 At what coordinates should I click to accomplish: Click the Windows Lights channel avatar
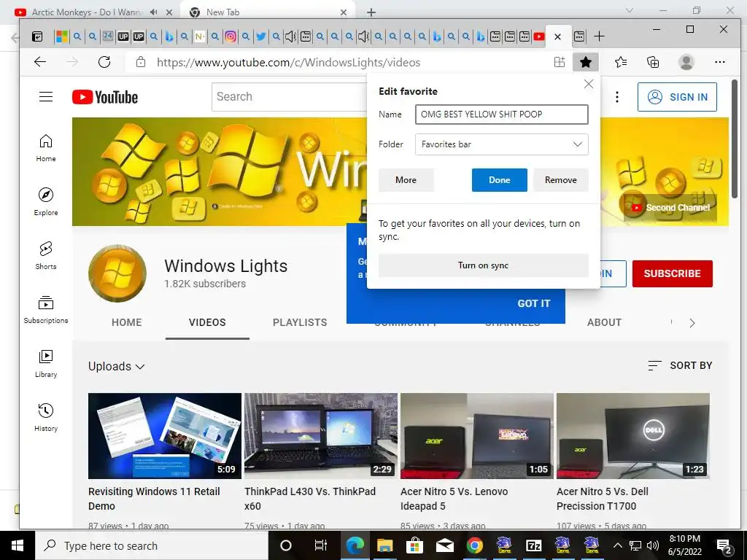tap(117, 274)
